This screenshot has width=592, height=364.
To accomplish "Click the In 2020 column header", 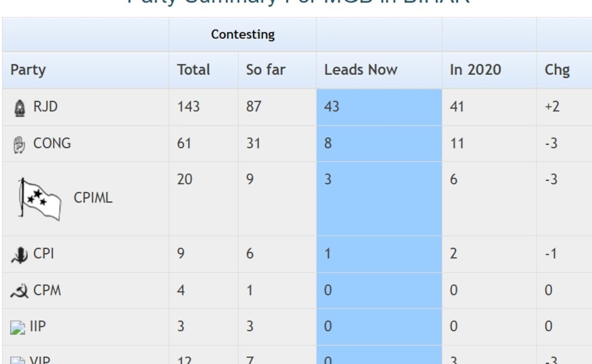I will 475,70.
